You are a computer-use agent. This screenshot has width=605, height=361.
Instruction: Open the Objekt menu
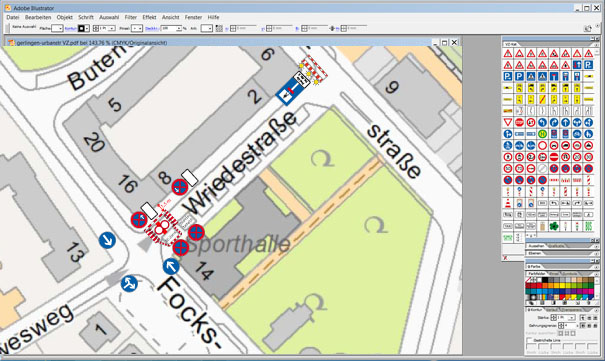coord(64,17)
